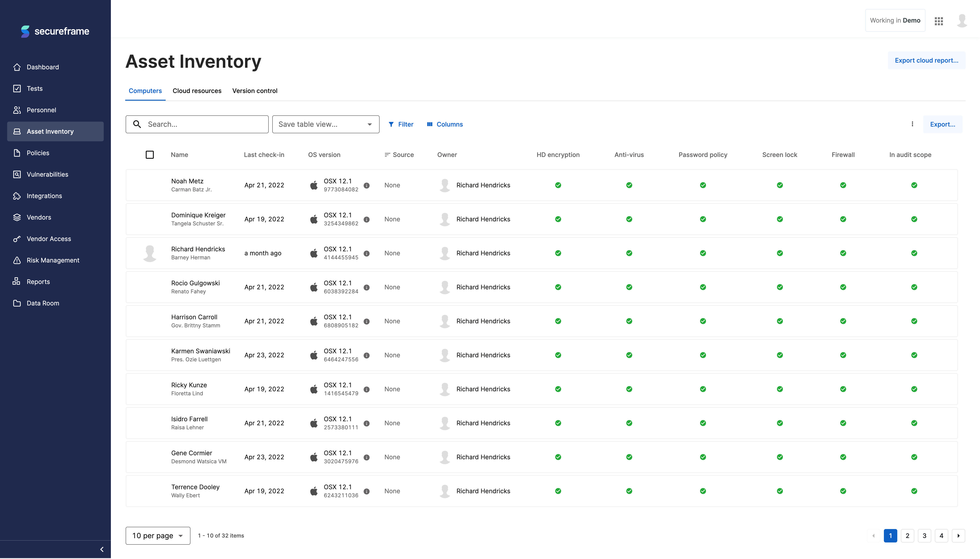Check the row for Gene Cormier
The height and width of the screenshot is (559, 980).
point(150,457)
